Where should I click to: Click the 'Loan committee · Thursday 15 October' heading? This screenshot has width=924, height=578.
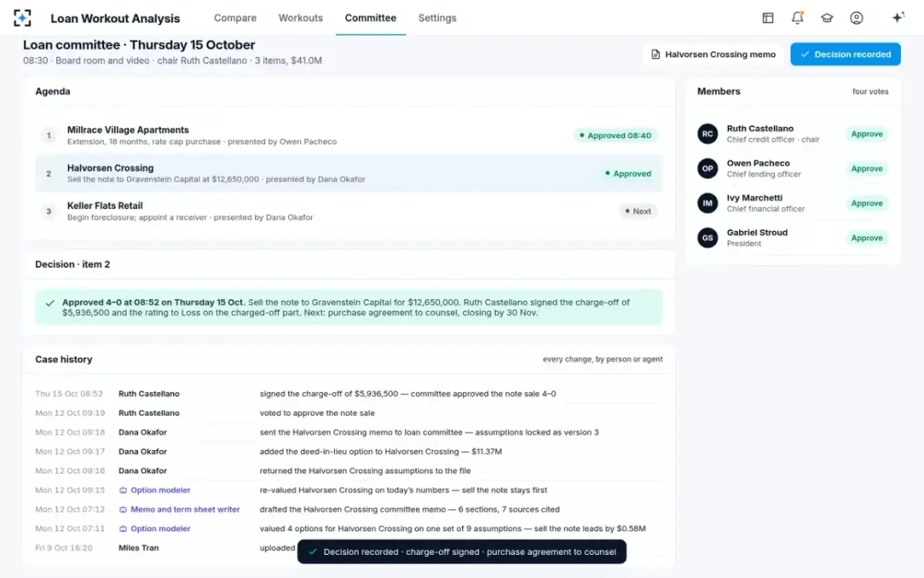[x=139, y=45]
